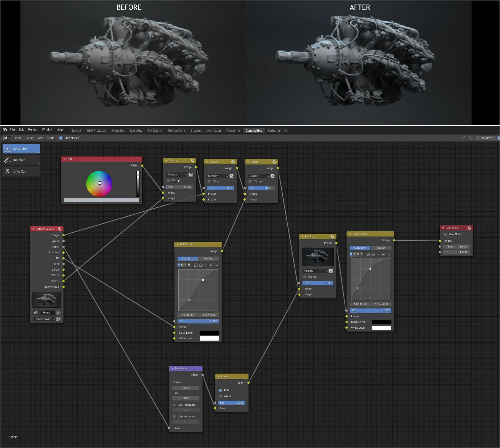Zoom out on left RGB Curves graph
Screen dimensions: 500x448
point(201,265)
